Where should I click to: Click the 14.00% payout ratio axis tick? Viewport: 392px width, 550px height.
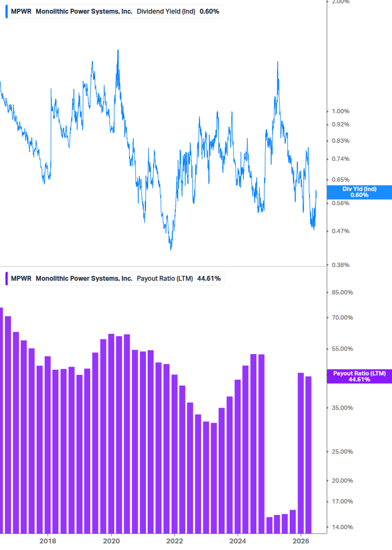[342, 527]
